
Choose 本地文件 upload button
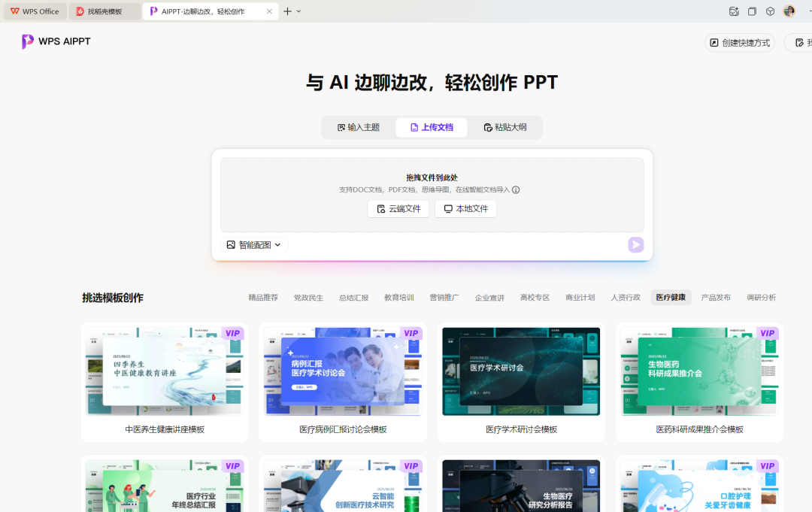[465, 208]
